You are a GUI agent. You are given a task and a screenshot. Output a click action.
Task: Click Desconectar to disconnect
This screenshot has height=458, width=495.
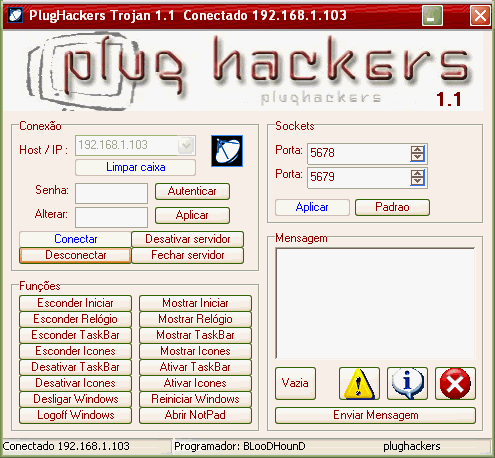click(75, 255)
